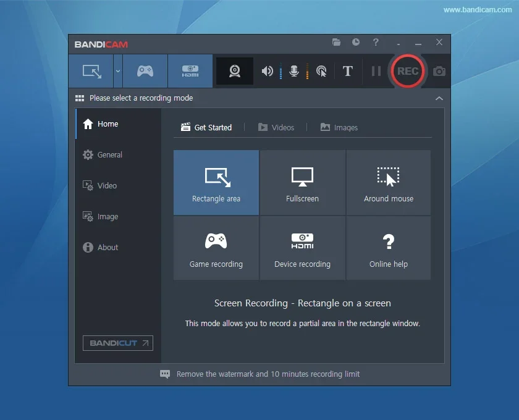This screenshot has width=519, height=420.
Task: Click the grid icon beside recording mode prompt
Action: (x=80, y=98)
